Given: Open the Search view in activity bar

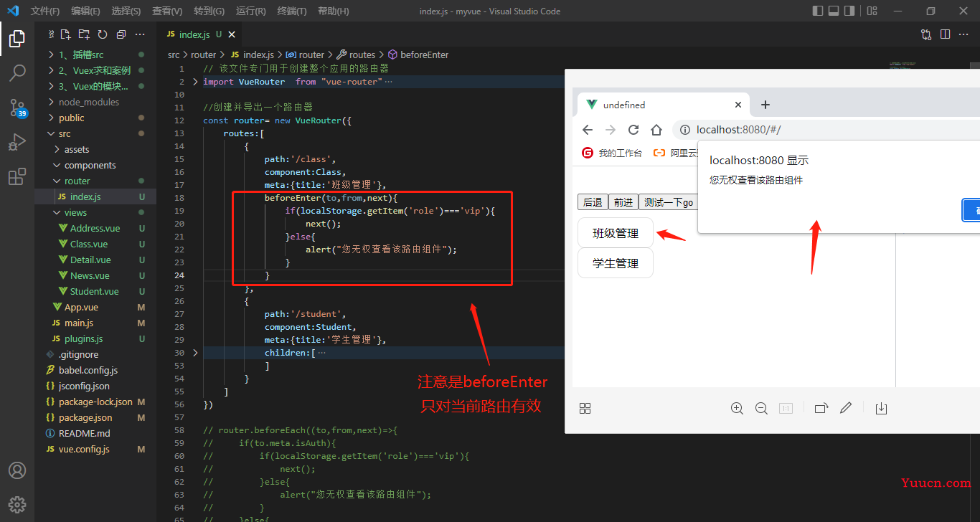Looking at the screenshot, I should pyautogui.click(x=17, y=73).
